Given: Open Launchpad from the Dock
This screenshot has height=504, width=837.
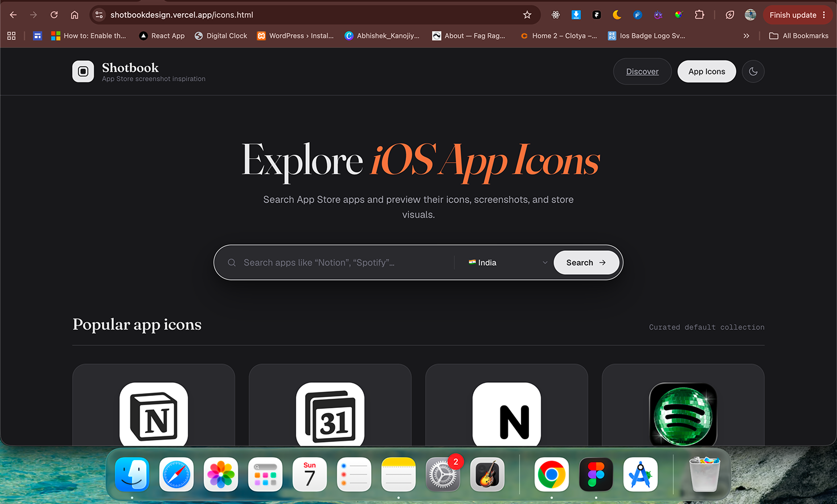Looking at the screenshot, I should [x=265, y=474].
